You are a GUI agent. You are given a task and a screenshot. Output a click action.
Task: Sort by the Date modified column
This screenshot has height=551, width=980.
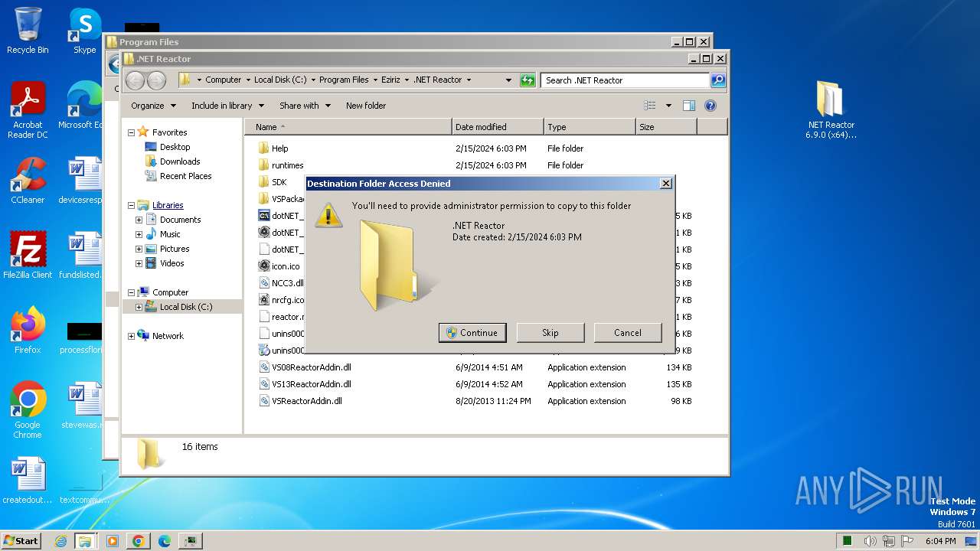(498, 127)
